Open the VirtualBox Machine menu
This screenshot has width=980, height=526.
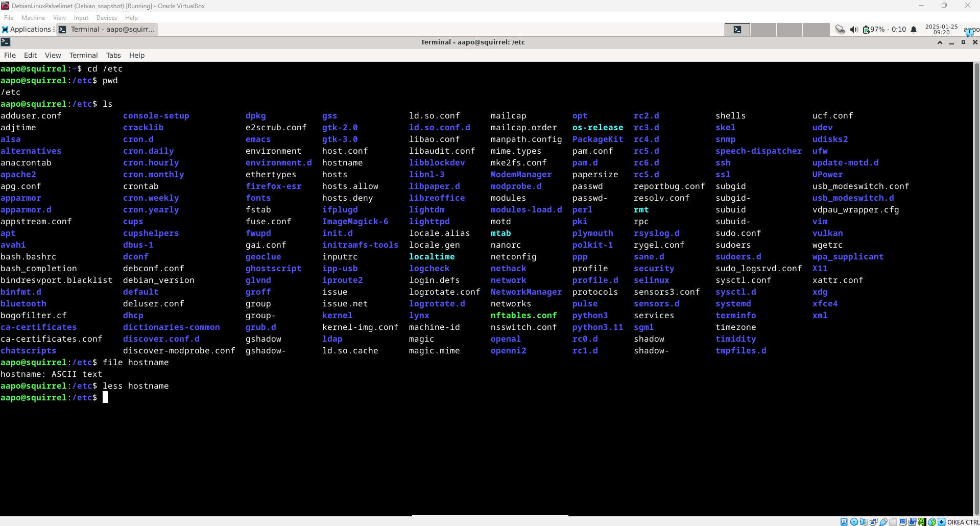point(33,18)
